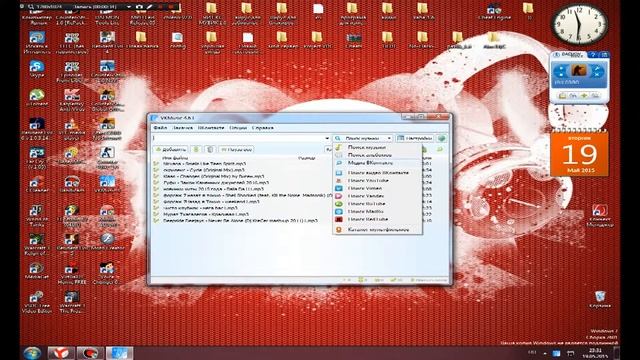Click the Имя файла column header

[x=175, y=158]
